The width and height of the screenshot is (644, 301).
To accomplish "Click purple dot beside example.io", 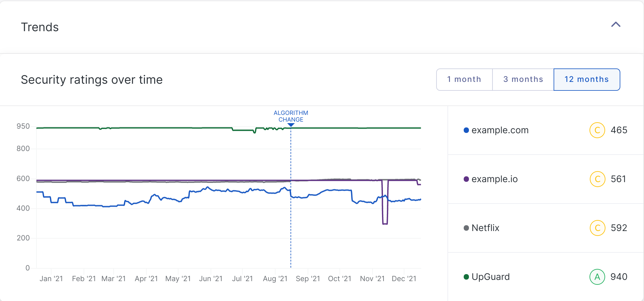I will pos(466,179).
